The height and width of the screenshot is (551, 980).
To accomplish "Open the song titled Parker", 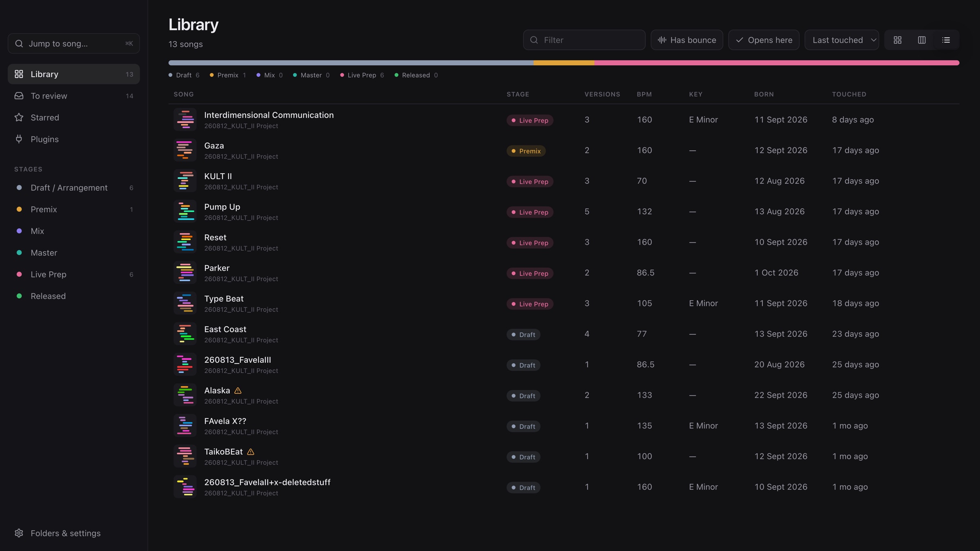I will click(217, 268).
